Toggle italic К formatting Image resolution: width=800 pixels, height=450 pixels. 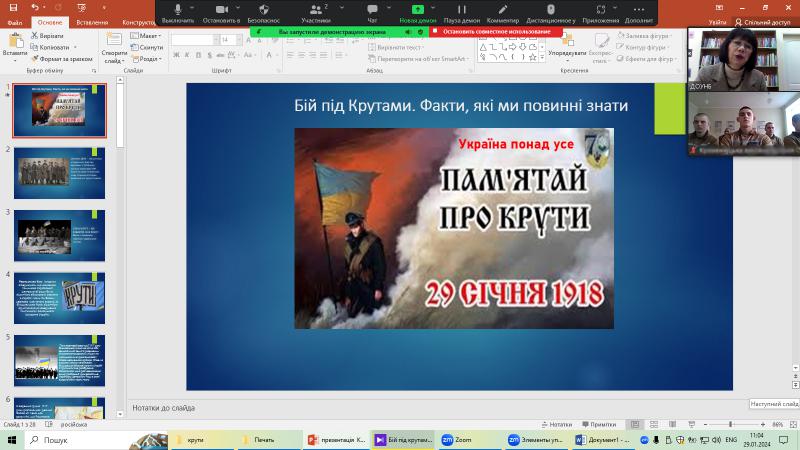click(187, 55)
